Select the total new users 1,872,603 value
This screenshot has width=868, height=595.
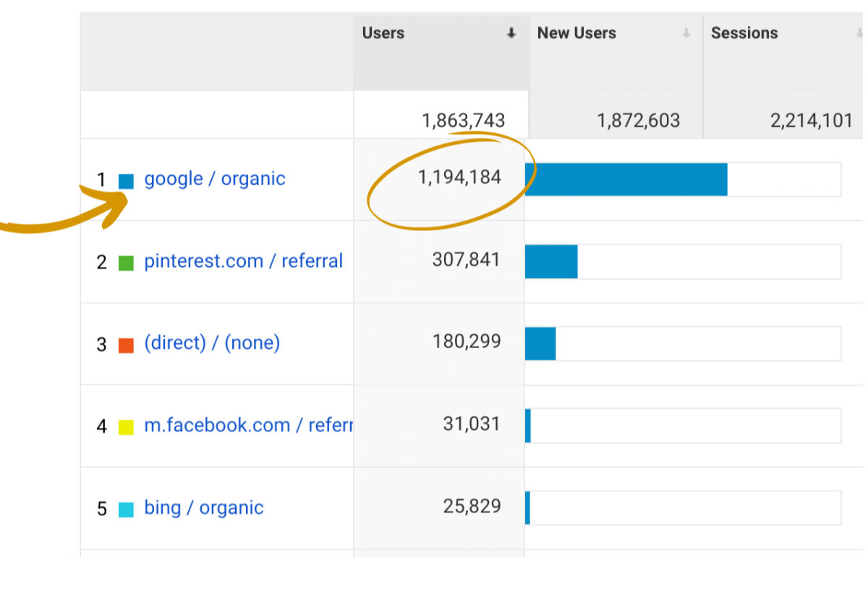coord(638,120)
